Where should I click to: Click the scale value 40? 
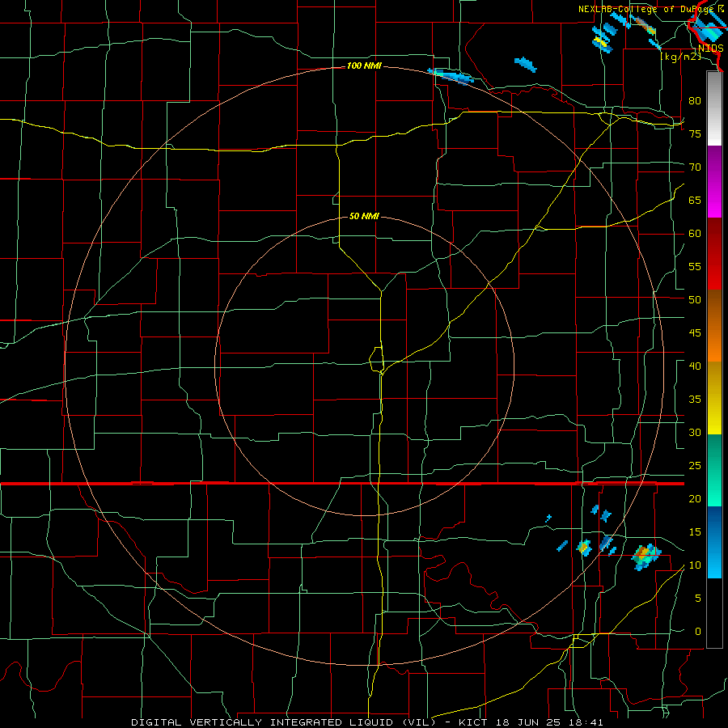tap(695, 366)
